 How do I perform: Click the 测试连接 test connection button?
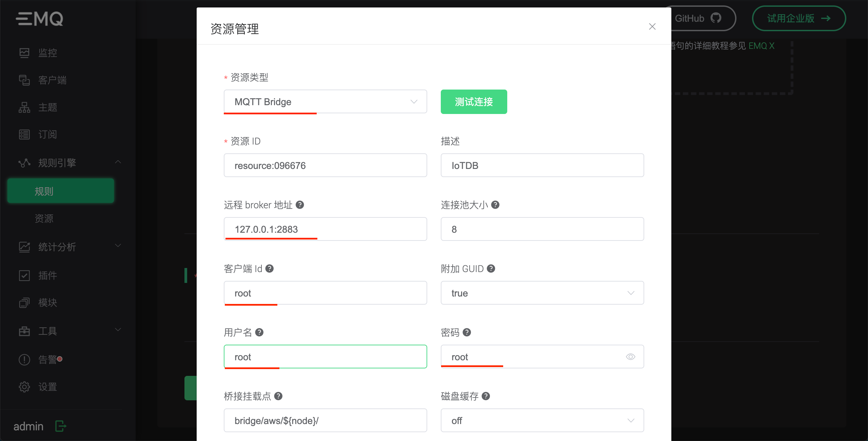474,101
